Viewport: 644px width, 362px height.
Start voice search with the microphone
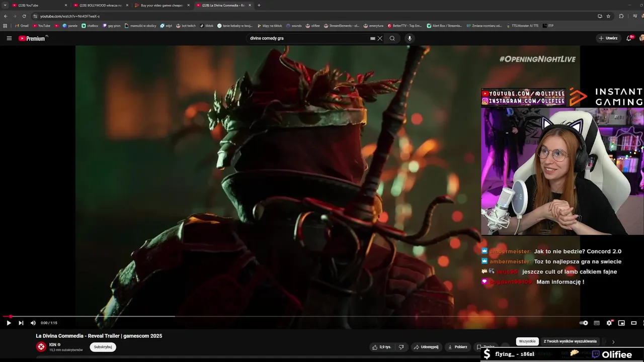tap(410, 38)
